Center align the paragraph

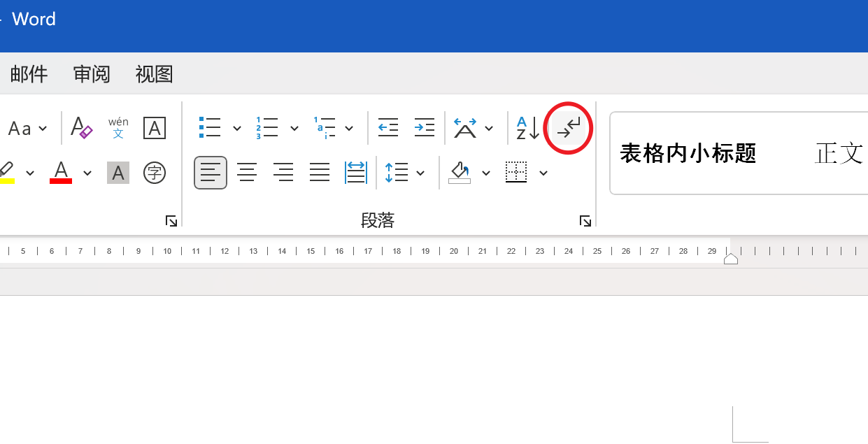point(246,172)
